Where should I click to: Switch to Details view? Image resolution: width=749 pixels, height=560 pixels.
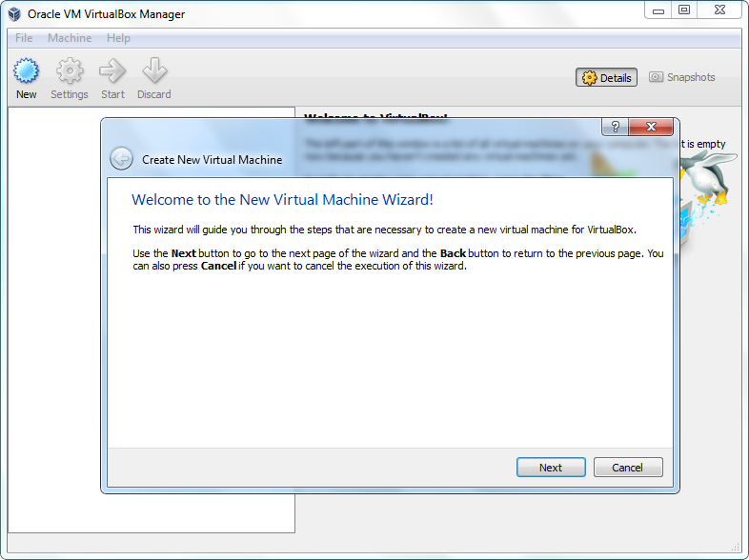(x=606, y=77)
